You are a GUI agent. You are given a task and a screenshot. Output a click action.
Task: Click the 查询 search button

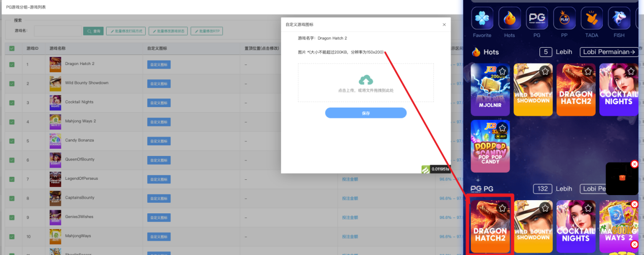(x=93, y=31)
